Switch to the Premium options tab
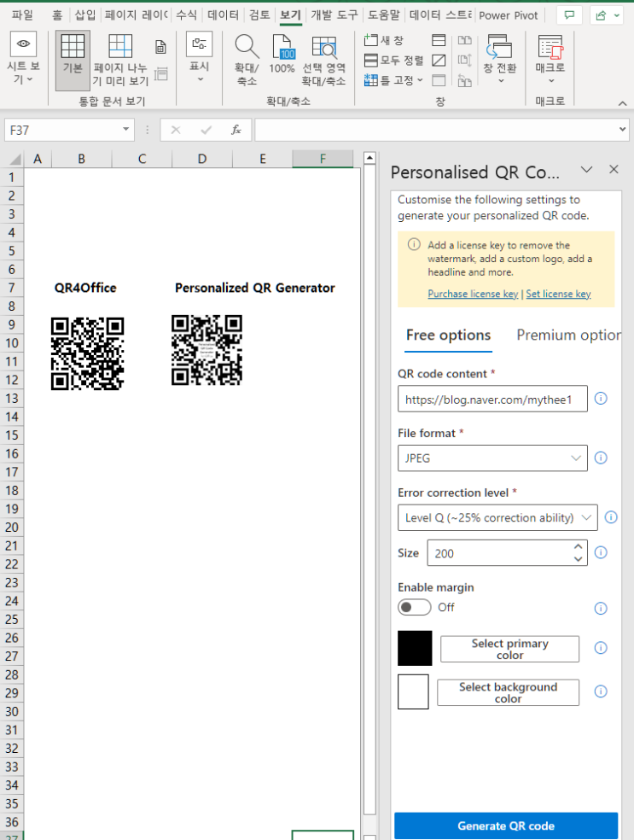Viewport: 634px width, 840px height. [568, 335]
